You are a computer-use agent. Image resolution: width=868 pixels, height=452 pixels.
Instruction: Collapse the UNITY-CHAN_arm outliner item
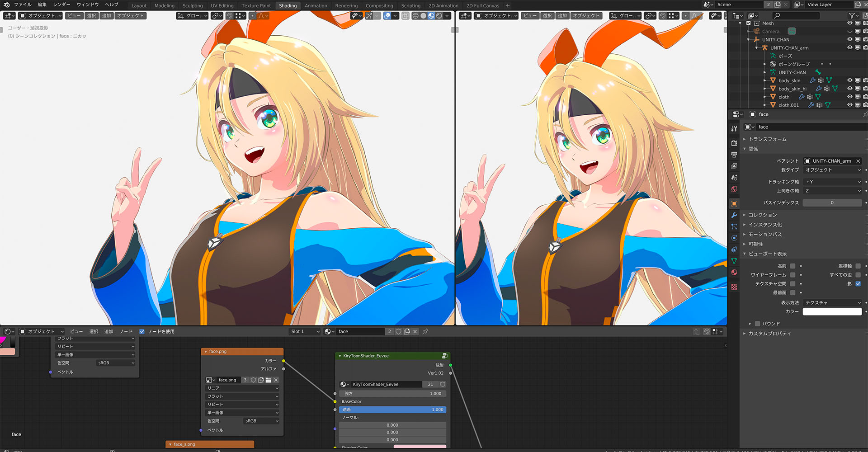point(757,48)
